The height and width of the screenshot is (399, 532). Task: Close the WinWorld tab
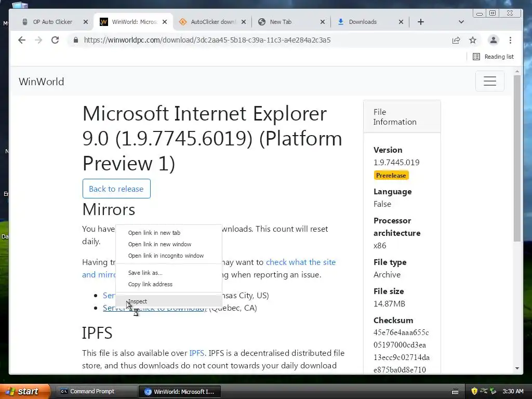pos(165,22)
